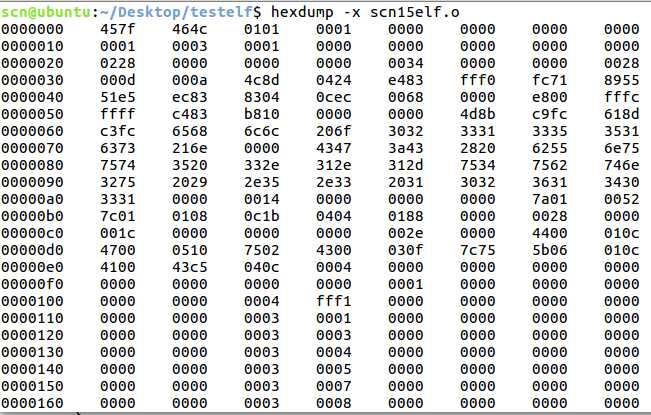Select offset label 0000120
This screenshot has height=415, width=651.
[32, 335]
